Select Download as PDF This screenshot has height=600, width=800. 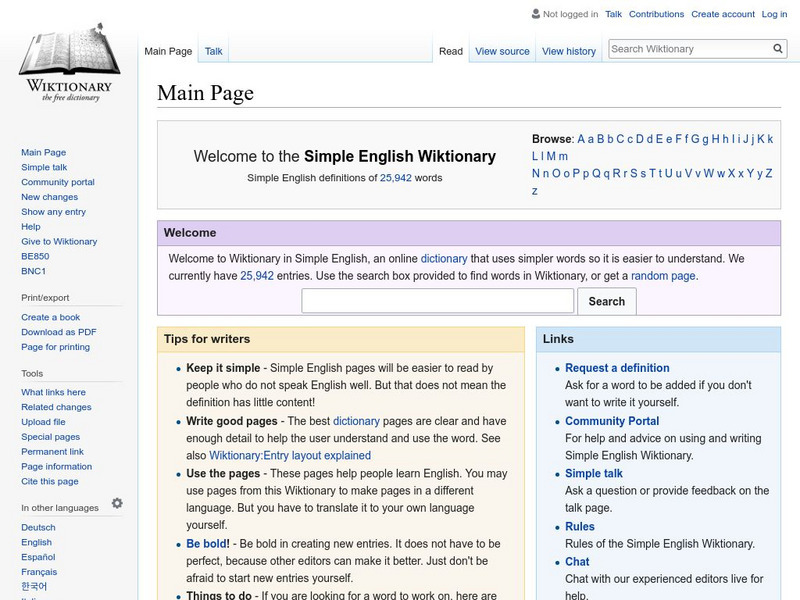[59, 332]
